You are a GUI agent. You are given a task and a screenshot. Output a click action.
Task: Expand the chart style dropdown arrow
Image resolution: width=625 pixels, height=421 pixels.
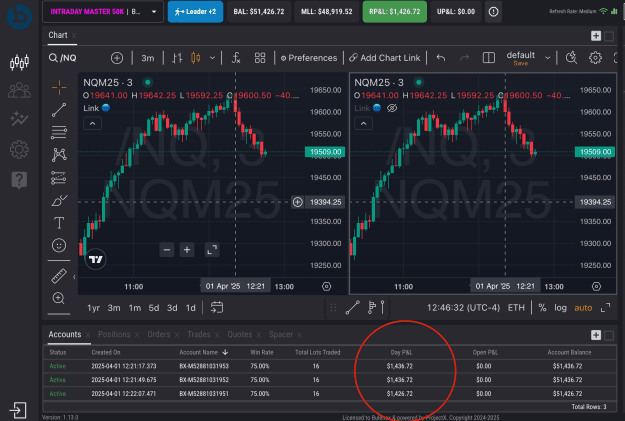pos(212,58)
